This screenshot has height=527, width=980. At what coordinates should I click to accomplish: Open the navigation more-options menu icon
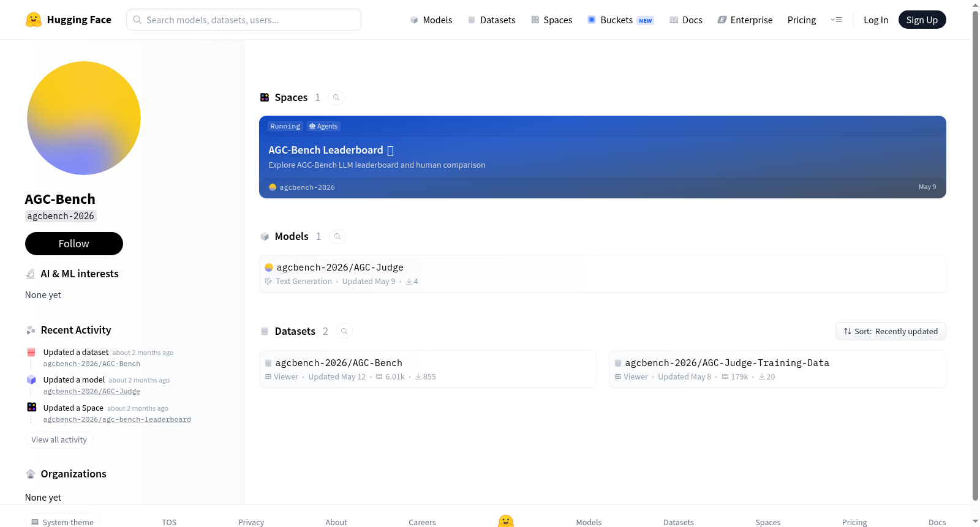(x=836, y=20)
